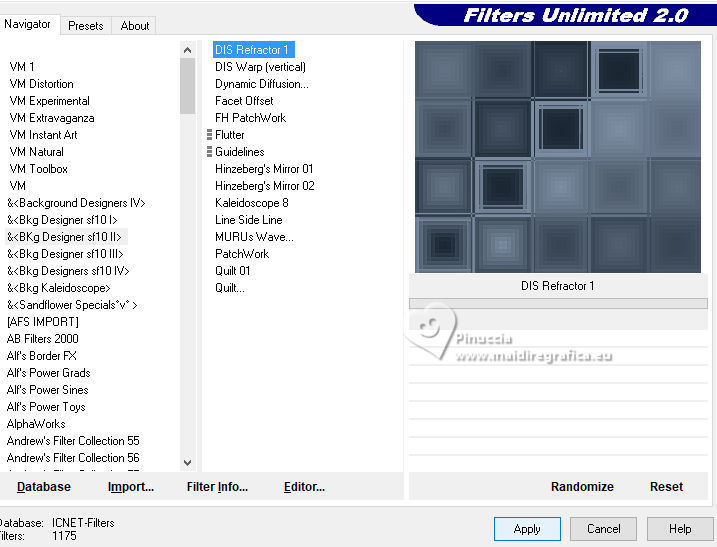This screenshot has height=547, width=717.
Task: Select the DIS Warp (vertical) filter
Action: (260, 67)
